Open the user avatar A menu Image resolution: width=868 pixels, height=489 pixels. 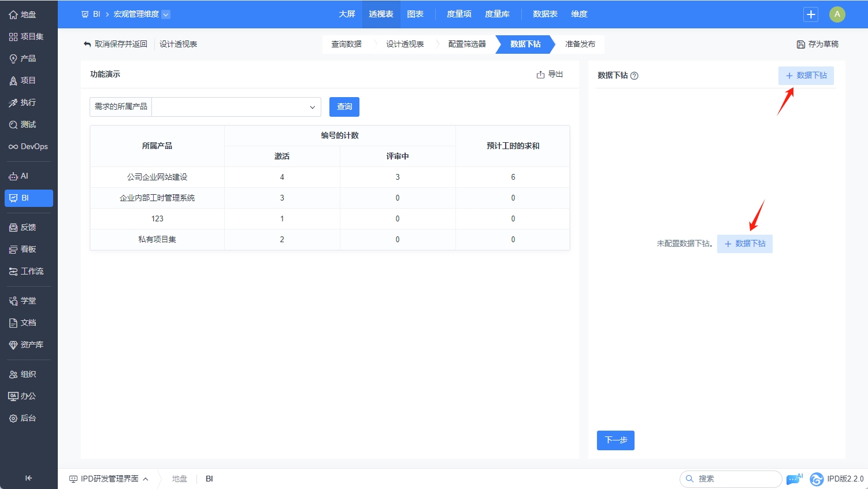837,14
